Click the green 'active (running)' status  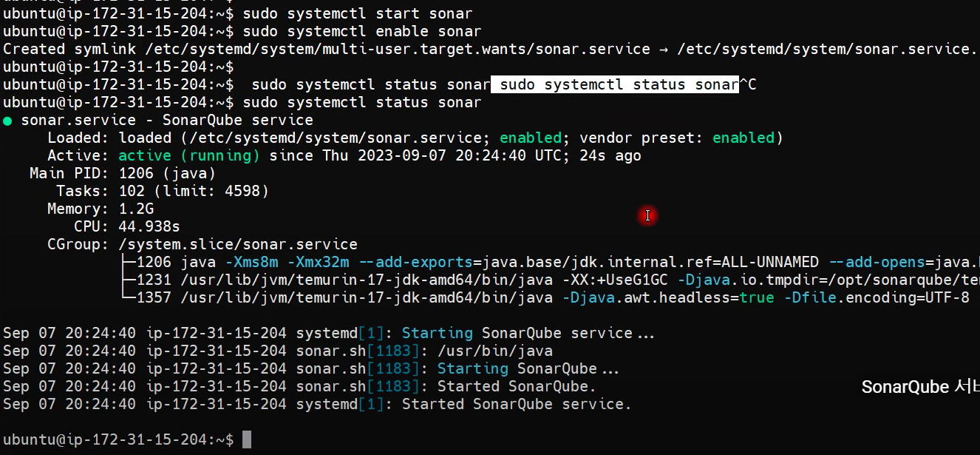[x=189, y=155]
